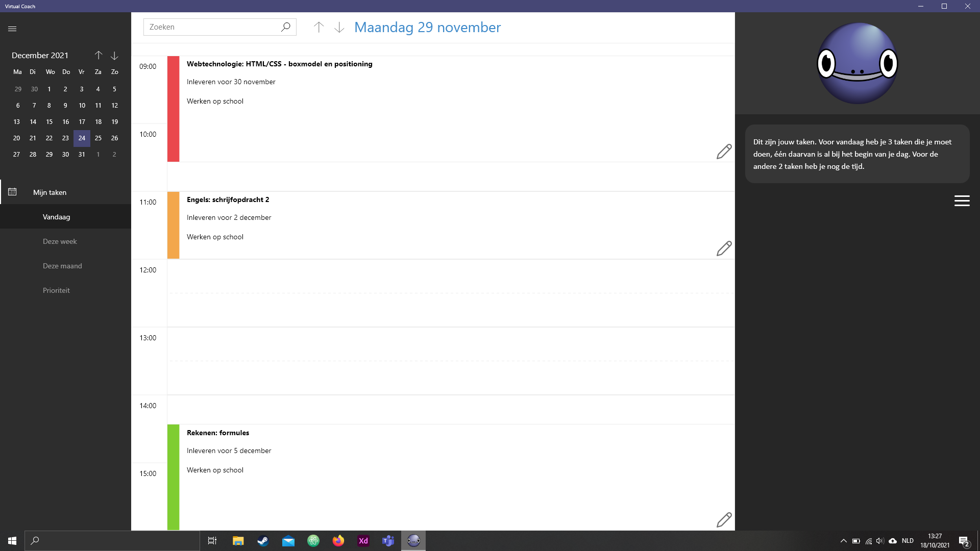Click the Maandag 29 november heading
The width and height of the screenshot is (980, 551).
pos(427,27)
